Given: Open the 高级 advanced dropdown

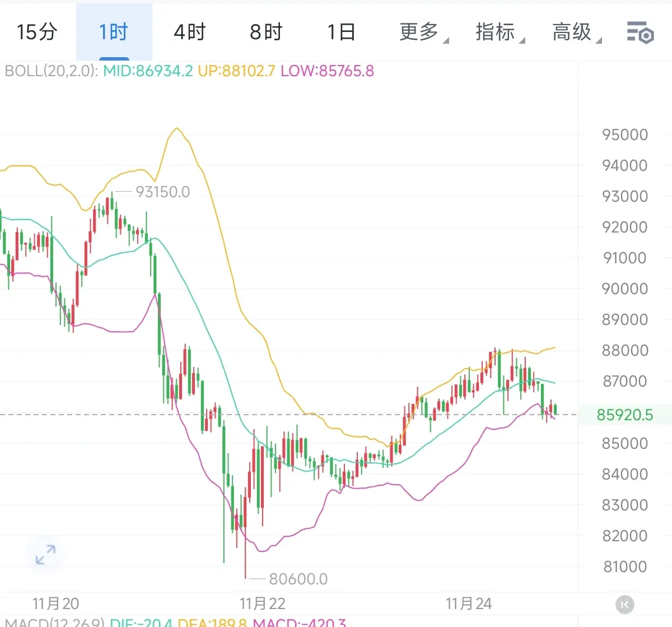Looking at the screenshot, I should coord(576,32).
